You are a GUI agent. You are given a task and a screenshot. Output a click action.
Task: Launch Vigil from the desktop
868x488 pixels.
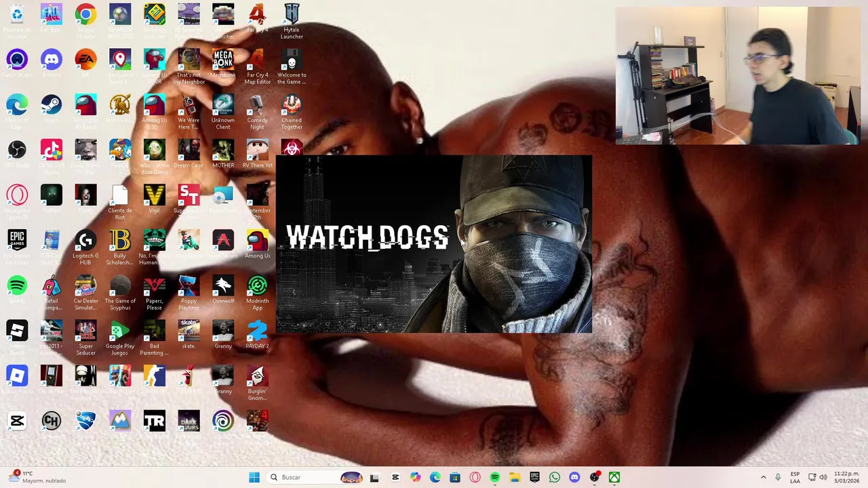(155, 195)
